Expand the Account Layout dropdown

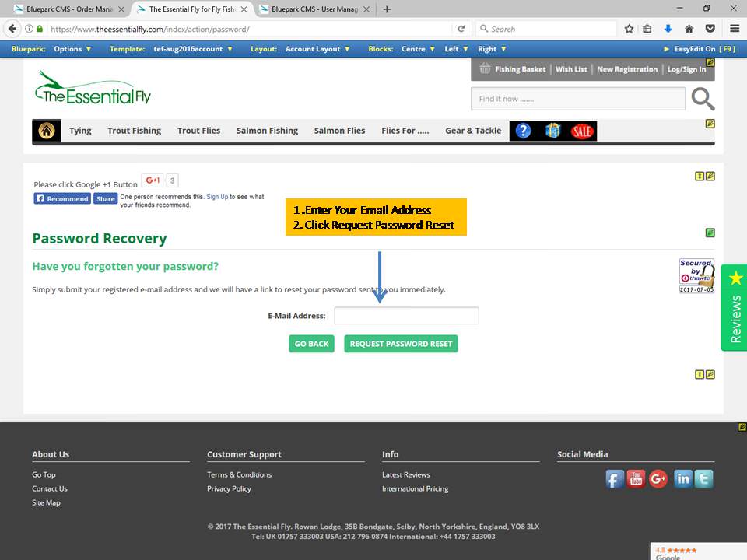[x=317, y=49]
